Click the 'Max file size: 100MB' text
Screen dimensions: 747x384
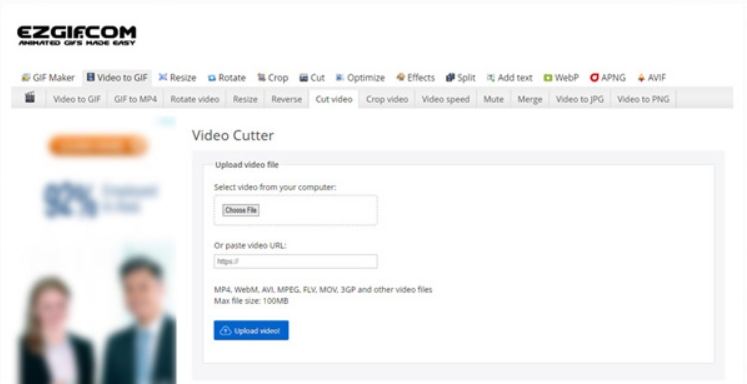pyautogui.click(x=251, y=301)
